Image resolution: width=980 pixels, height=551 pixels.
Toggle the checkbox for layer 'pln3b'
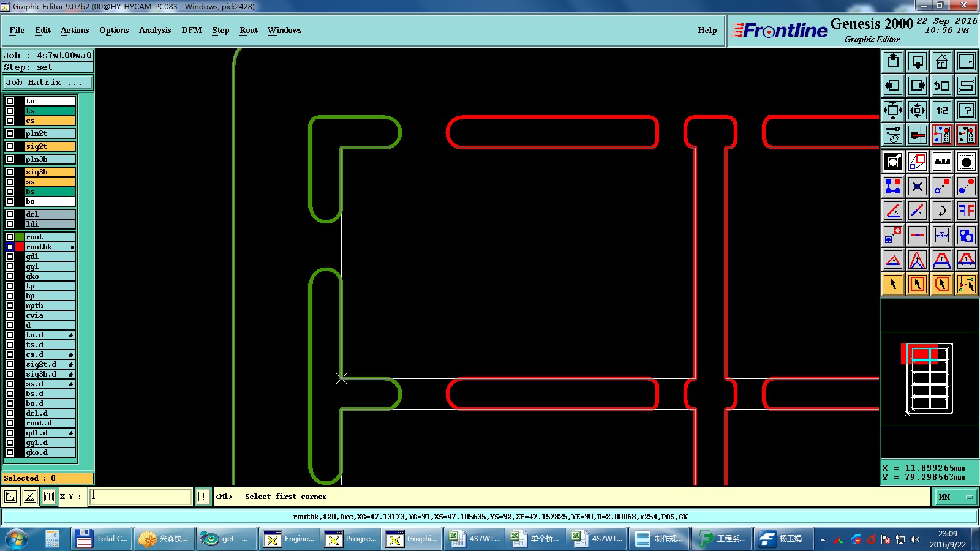click(x=10, y=159)
